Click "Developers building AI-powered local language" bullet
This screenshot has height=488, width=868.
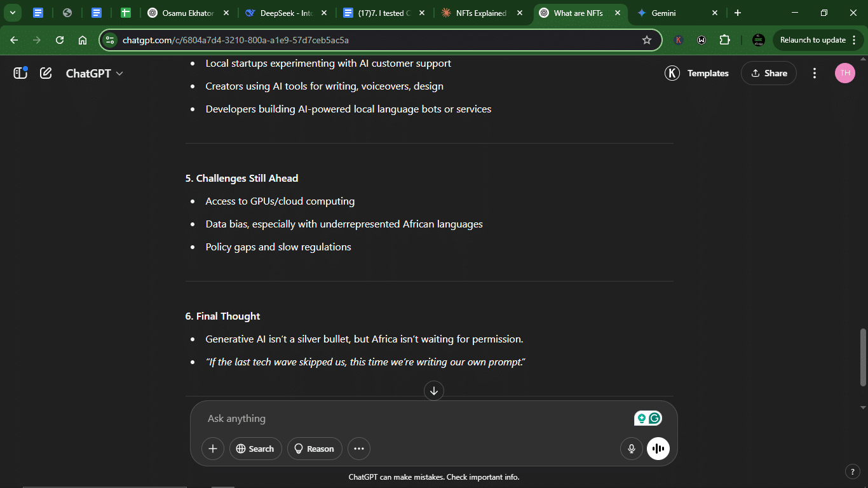coord(348,109)
